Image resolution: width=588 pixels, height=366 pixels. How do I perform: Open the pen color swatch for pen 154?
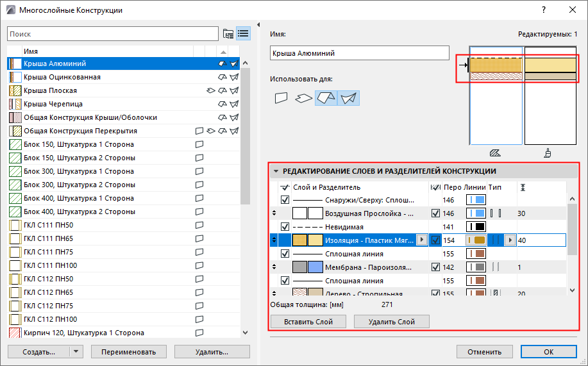[476, 240]
